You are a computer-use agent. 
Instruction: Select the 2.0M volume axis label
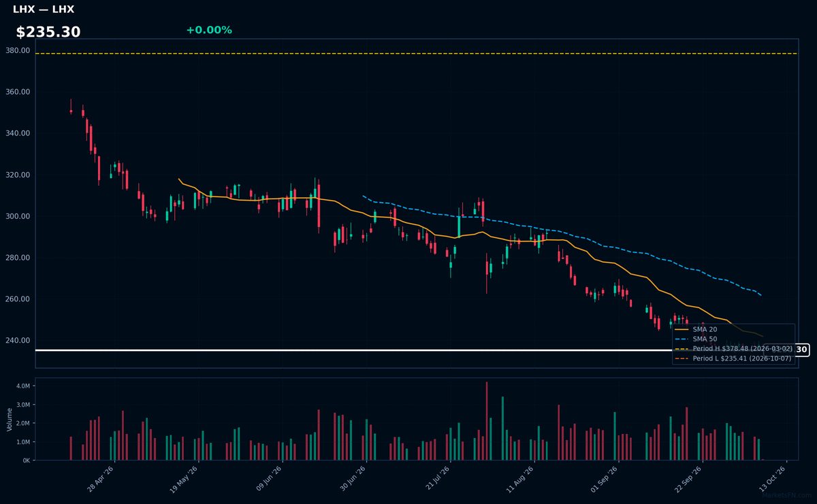coord(24,423)
